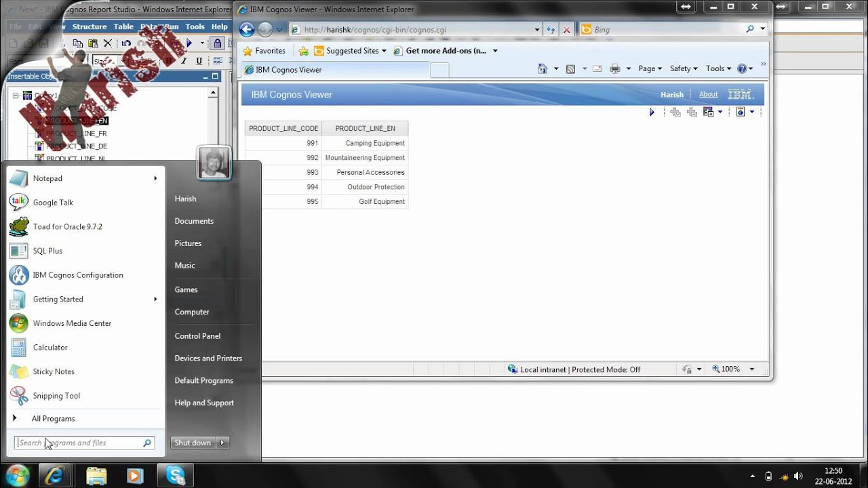Click the view format icon in Cognos Viewer
The height and width of the screenshot is (488, 868).
coord(741,113)
